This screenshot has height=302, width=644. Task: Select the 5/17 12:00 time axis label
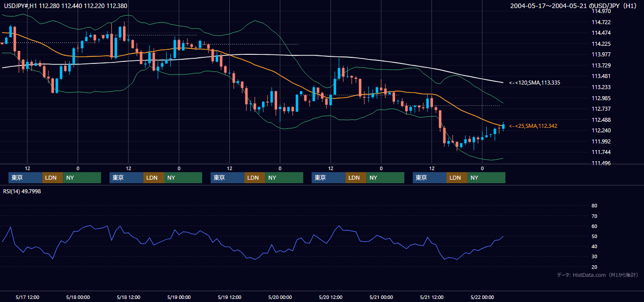28,297
